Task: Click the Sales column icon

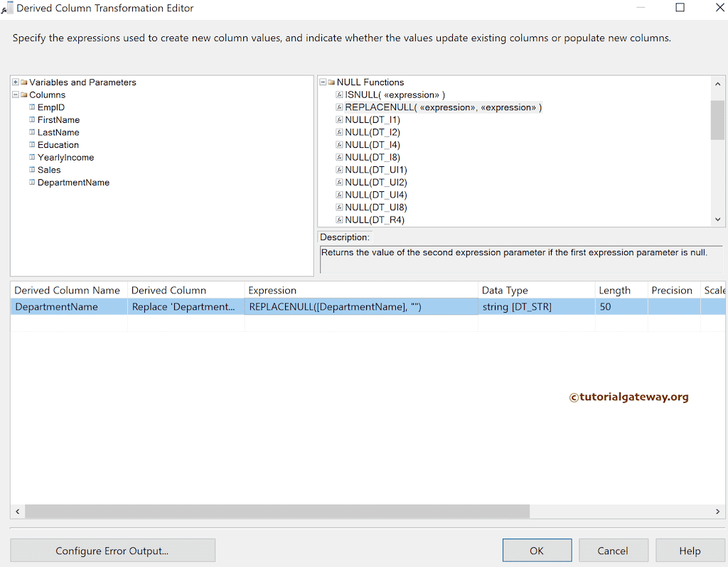Action: coord(31,170)
